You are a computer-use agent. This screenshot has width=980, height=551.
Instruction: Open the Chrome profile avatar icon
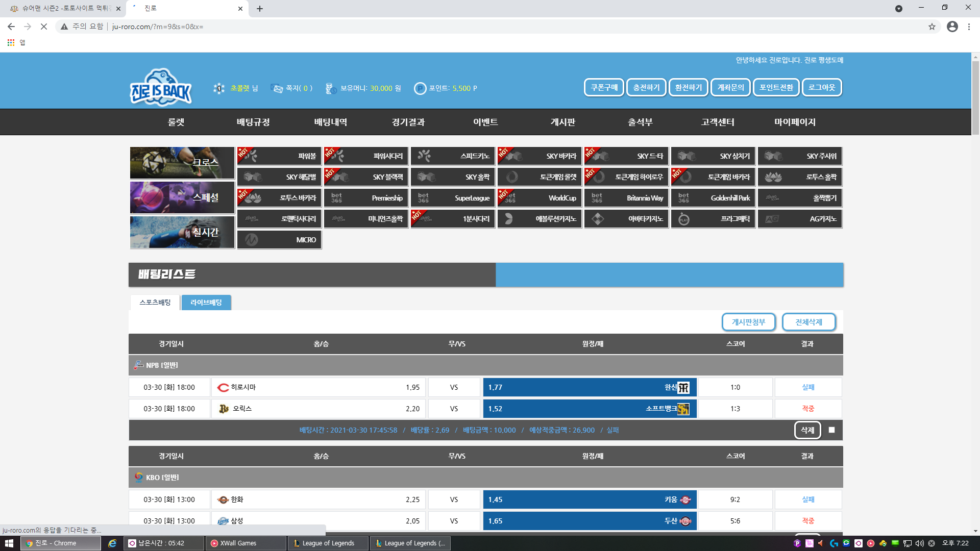(x=952, y=27)
